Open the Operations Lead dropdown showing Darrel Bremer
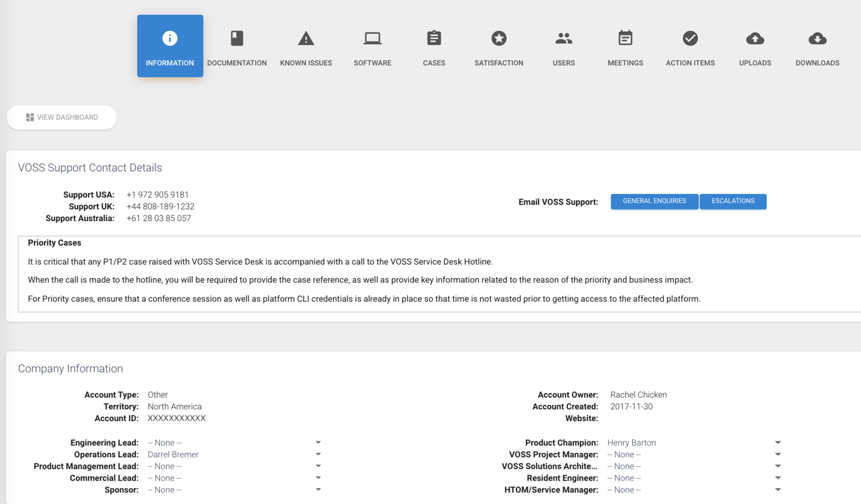 (x=318, y=455)
